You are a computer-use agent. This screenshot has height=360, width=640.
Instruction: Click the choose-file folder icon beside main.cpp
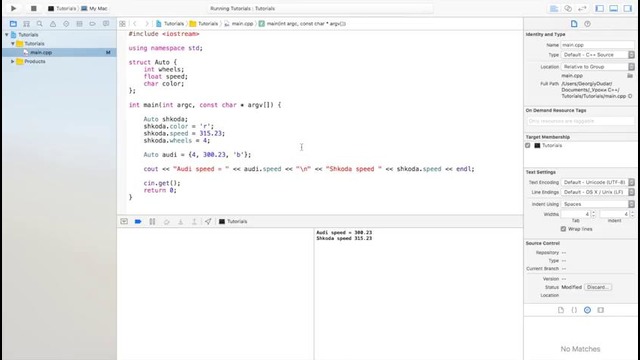[630, 76]
